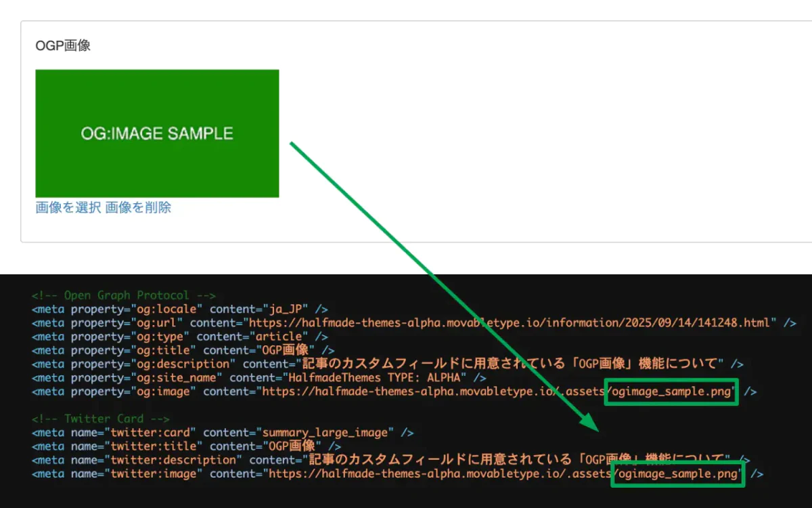Click the 画像を削除 link
Viewport: 812px width, 508px height.
click(x=138, y=208)
